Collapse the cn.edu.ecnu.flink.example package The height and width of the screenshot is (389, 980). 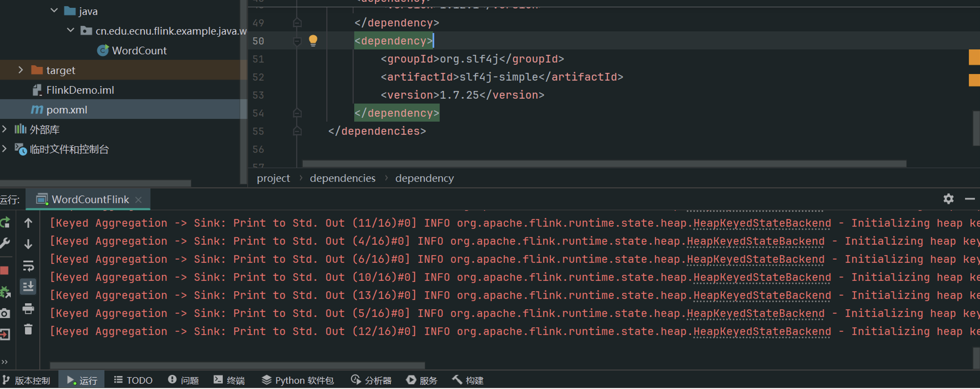click(71, 31)
